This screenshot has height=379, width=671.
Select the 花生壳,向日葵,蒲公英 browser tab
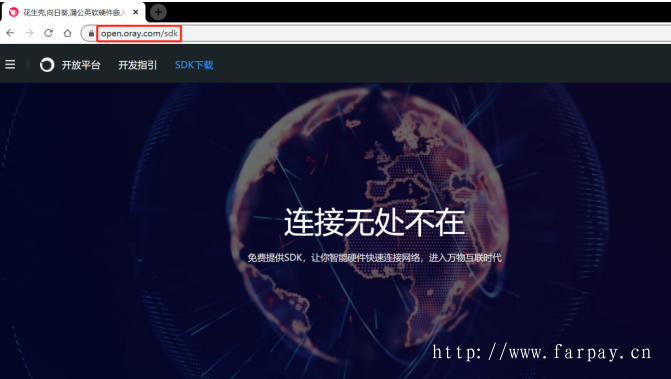[x=73, y=12]
